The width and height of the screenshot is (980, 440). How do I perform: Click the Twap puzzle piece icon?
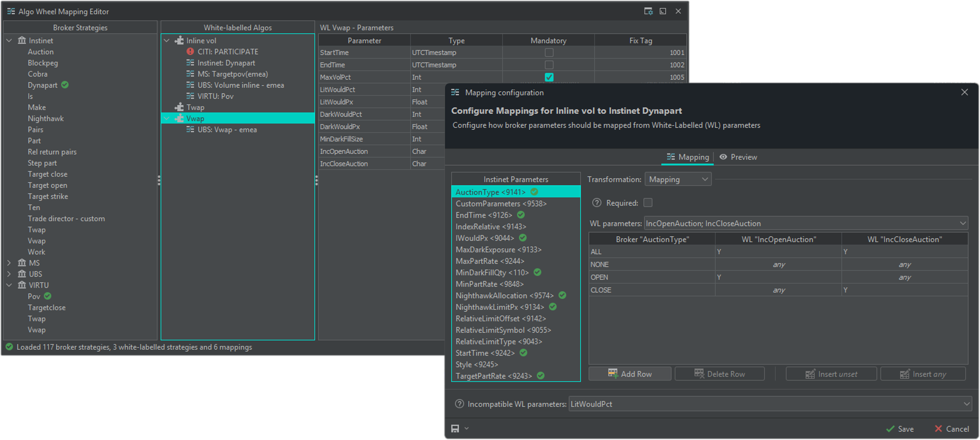(x=179, y=107)
